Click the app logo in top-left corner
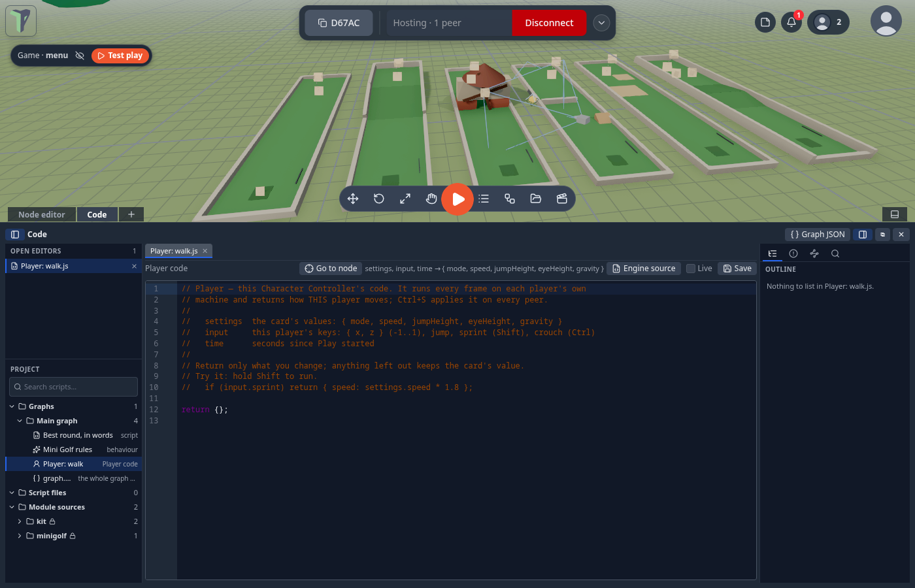 21,20
